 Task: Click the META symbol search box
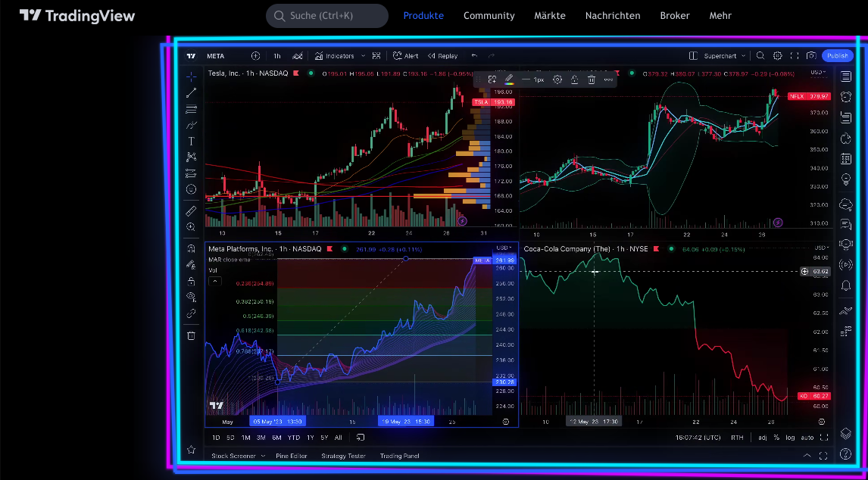coord(216,56)
